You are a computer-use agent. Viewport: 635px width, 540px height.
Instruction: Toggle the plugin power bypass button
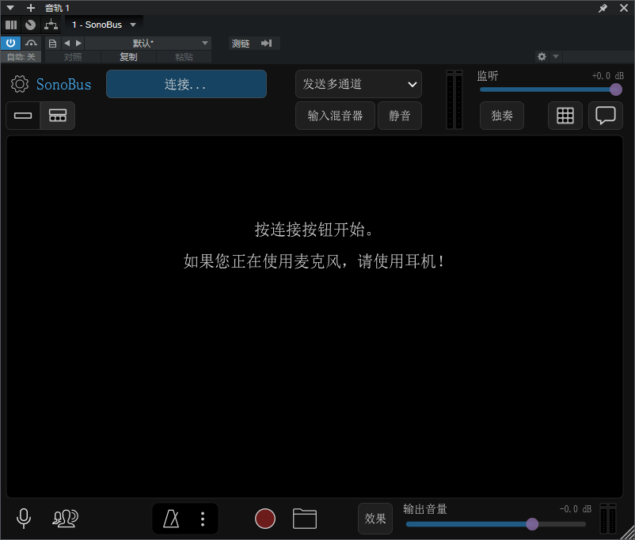(x=11, y=43)
